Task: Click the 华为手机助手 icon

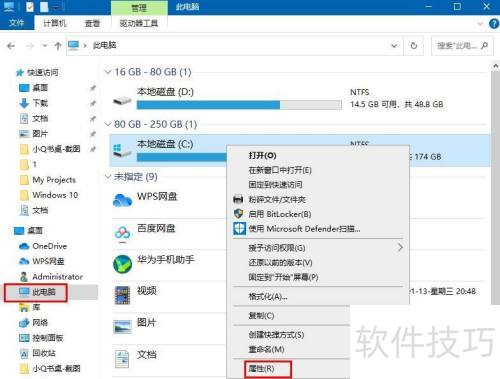Action: [x=122, y=264]
